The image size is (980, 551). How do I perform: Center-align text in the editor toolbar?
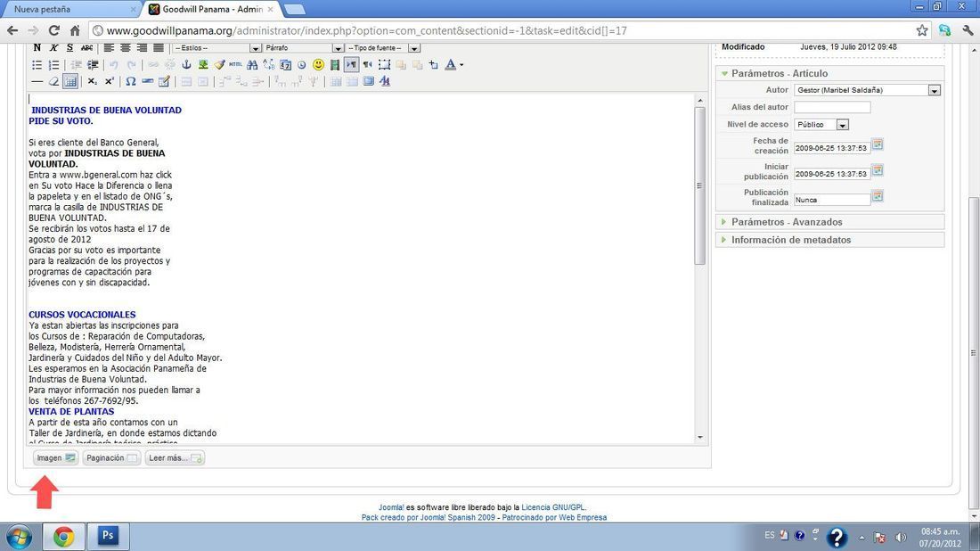click(x=126, y=47)
